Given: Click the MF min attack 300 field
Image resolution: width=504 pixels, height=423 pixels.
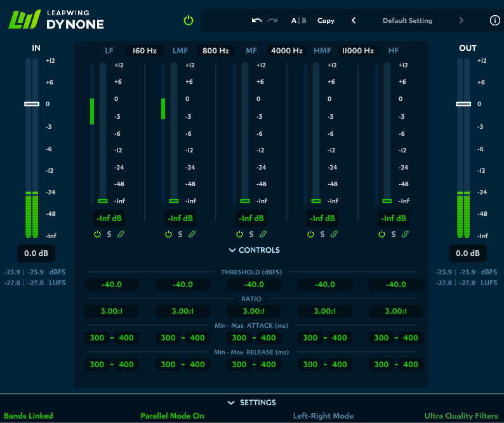Looking at the screenshot, I should [x=239, y=338].
